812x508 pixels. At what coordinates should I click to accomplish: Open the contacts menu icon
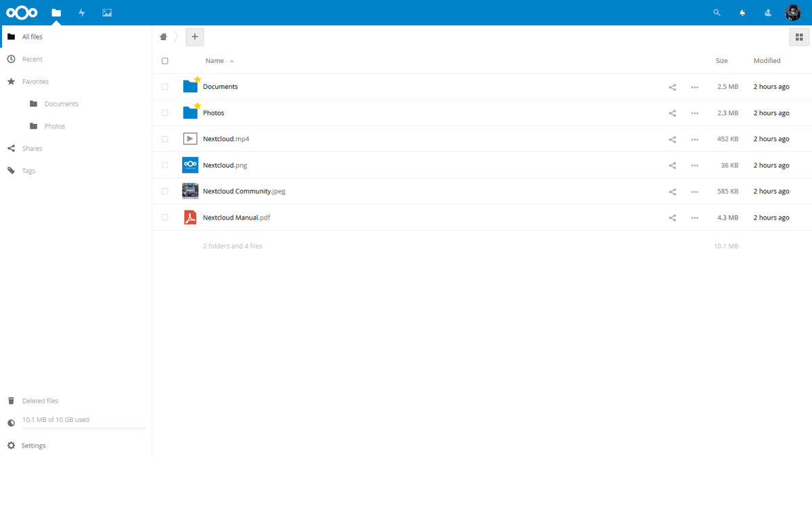click(767, 13)
